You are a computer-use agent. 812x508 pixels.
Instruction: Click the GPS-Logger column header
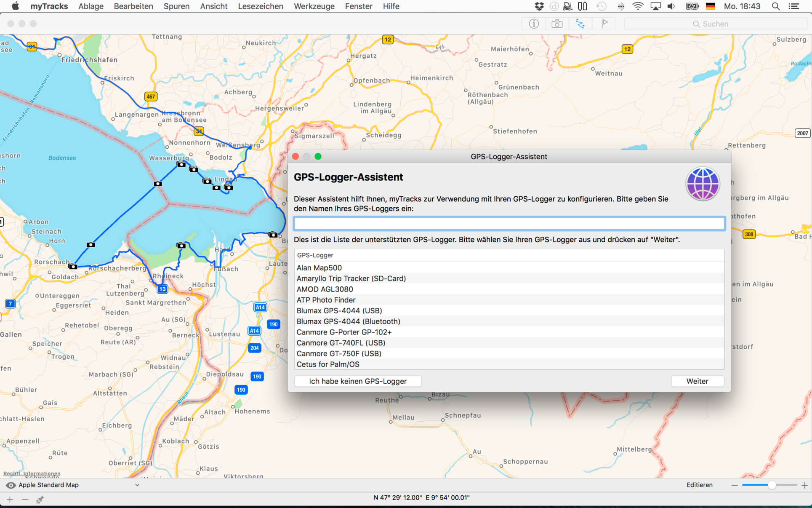pyautogui.click(x=509, y=255)
